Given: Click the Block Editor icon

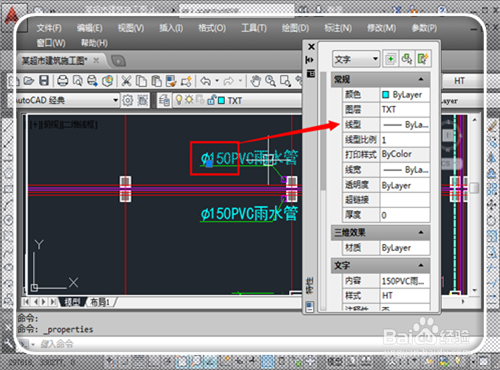Looking at the screenshot, I should [186, 81].
